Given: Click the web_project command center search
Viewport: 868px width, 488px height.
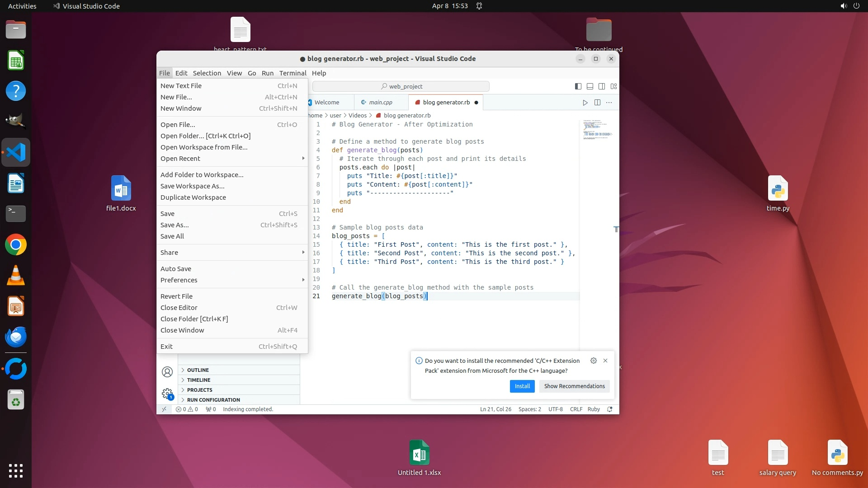Looking at the screenshot, I should pyautogui.click(x=401, y=86).
